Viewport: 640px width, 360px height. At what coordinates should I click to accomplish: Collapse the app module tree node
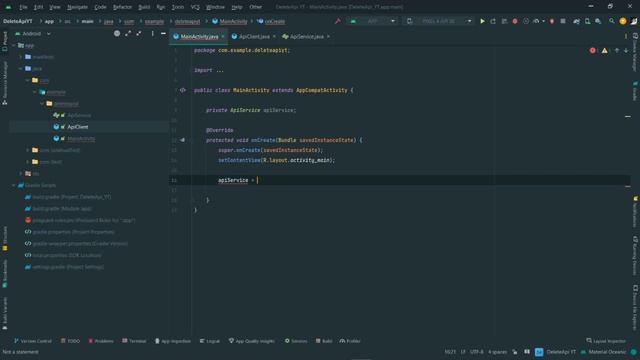(x=14, y=45)
